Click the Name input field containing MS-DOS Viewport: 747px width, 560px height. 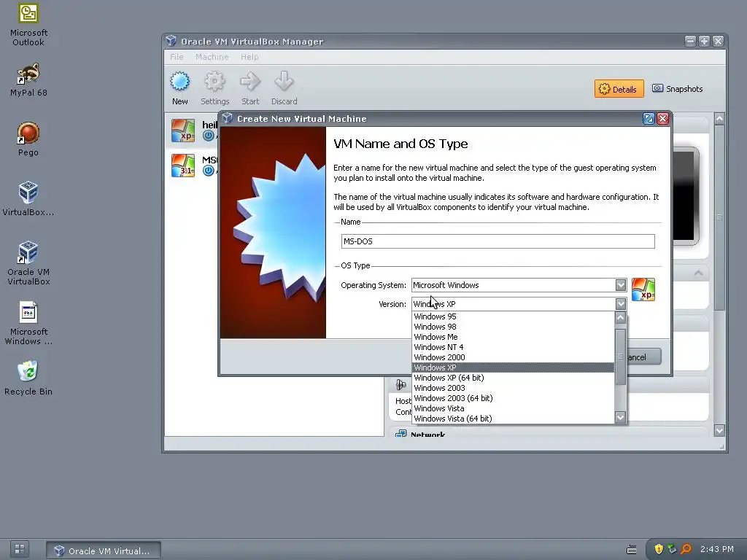click(x=498, y=241)
